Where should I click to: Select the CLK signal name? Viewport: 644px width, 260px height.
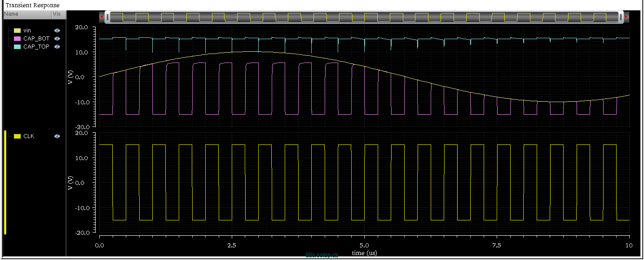(x=29, y=136)
